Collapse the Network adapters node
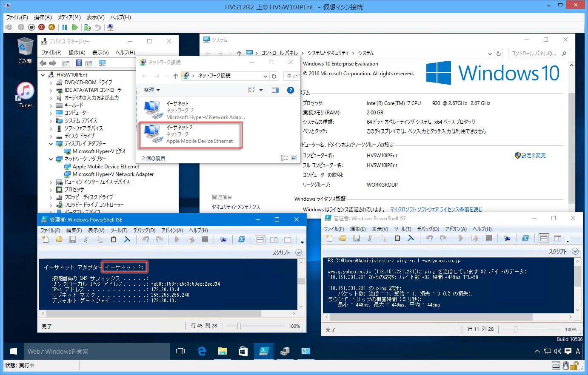 (x=51, y=159)
